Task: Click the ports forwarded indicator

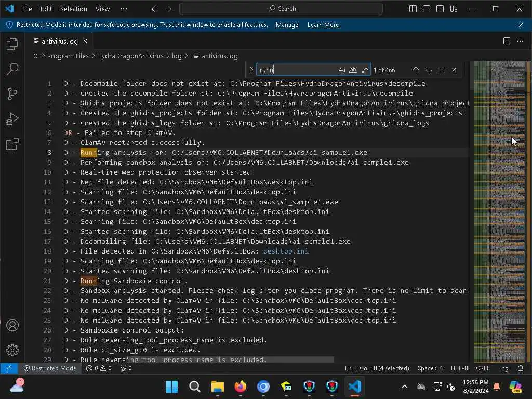Action: point(126,368)
